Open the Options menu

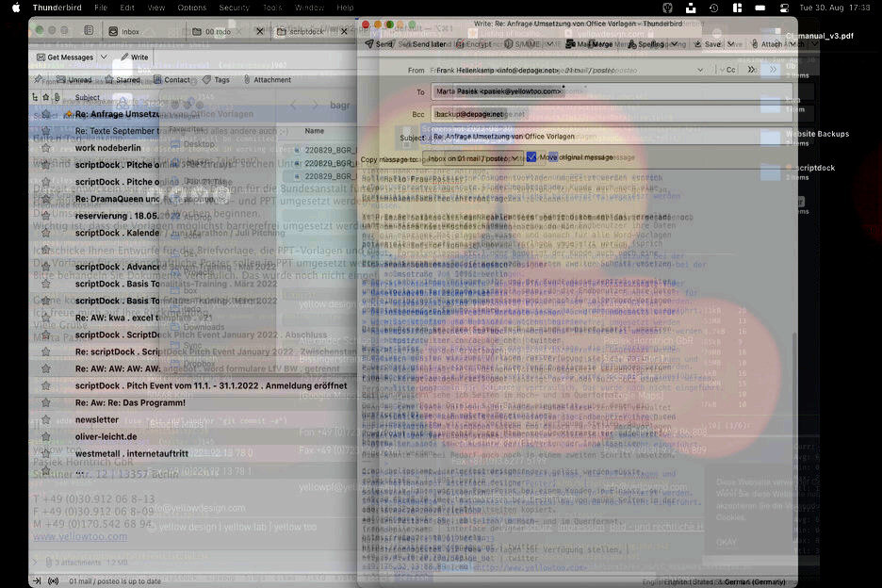point(192,8)
